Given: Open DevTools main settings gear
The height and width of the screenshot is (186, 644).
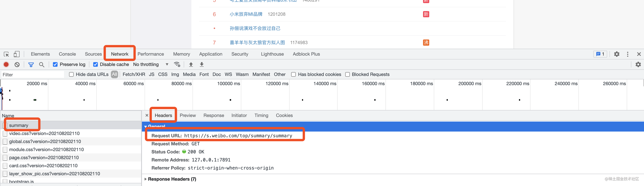Looking at the screenshot, I should pos(617,54).
